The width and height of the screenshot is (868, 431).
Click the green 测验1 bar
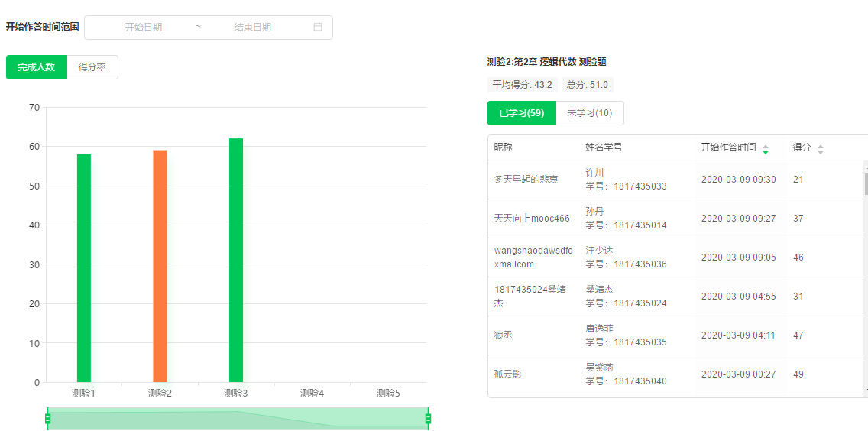84,267
